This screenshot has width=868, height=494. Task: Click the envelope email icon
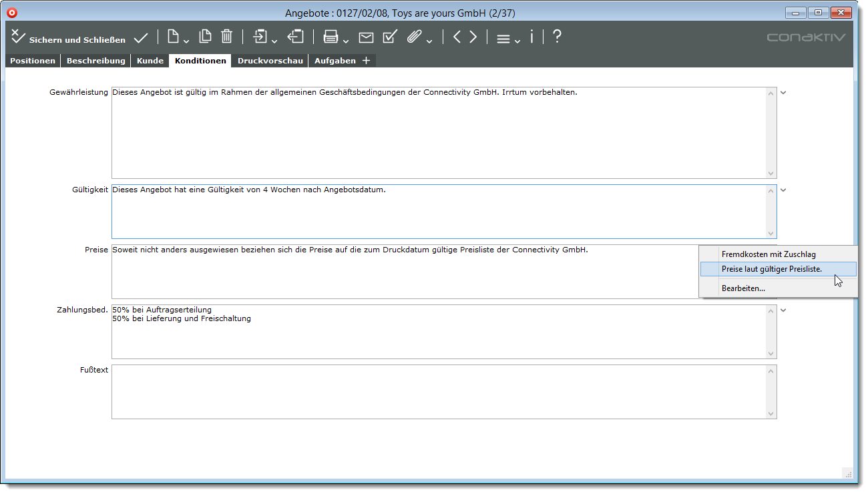coord(366,38)
